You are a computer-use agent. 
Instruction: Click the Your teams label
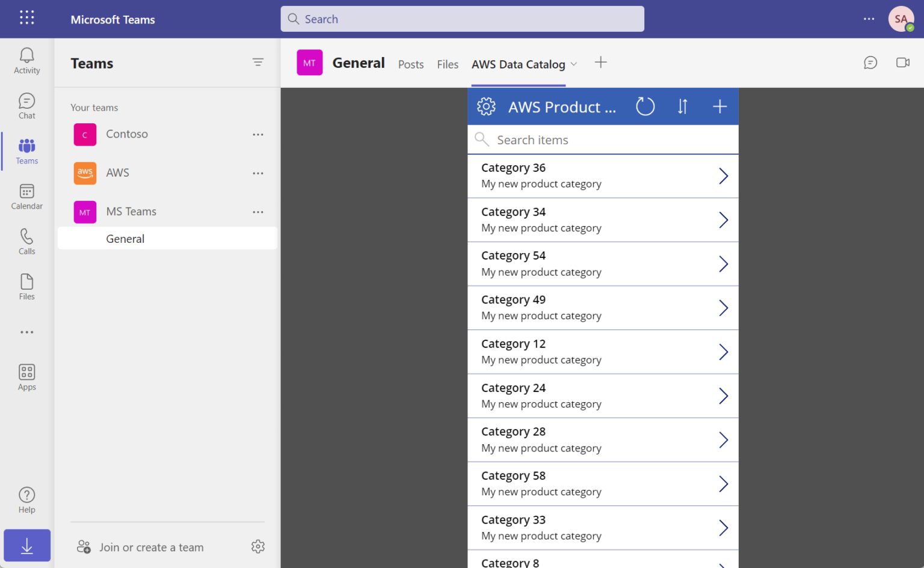(94, 108)
